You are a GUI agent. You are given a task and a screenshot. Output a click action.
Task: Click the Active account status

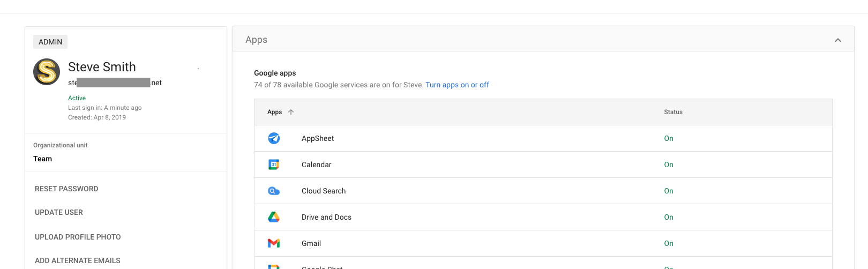pyautogui.click(x=77, y=98)
